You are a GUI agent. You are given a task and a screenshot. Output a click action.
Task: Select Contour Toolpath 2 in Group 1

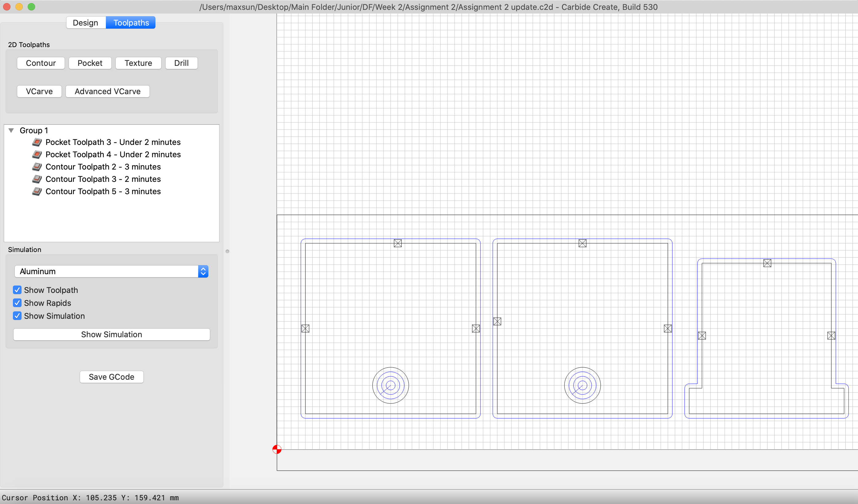tap(103, 166)
